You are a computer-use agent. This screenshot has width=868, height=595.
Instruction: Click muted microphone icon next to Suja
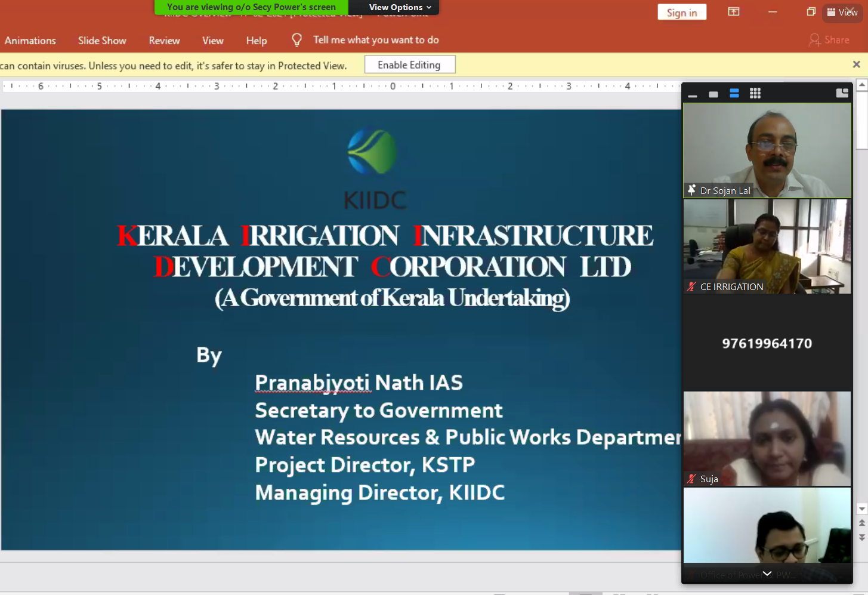(x=691, y=479)
